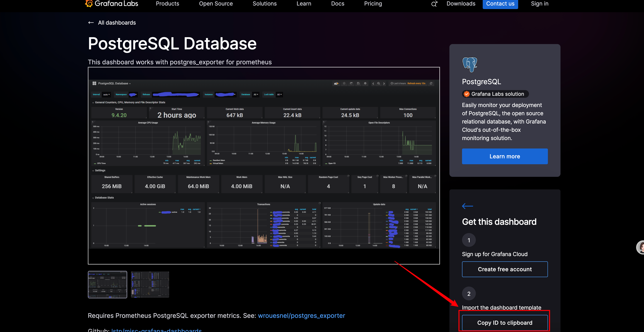Image resolution: width=644 pixels, height=332 pixels.
Task: Collapse the Database Stats row
Action: (x=103, y=198)
